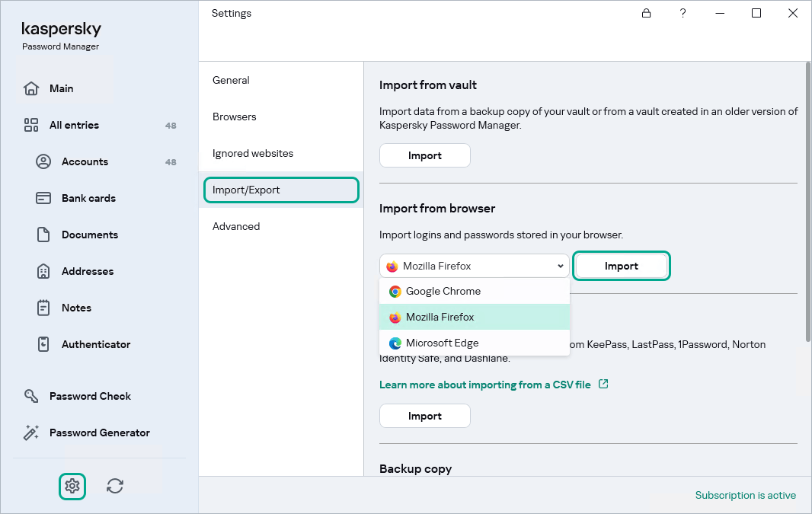812x514 pixels.
Task: Open Password Generator from the sidebar
Action: coord(100,433)
